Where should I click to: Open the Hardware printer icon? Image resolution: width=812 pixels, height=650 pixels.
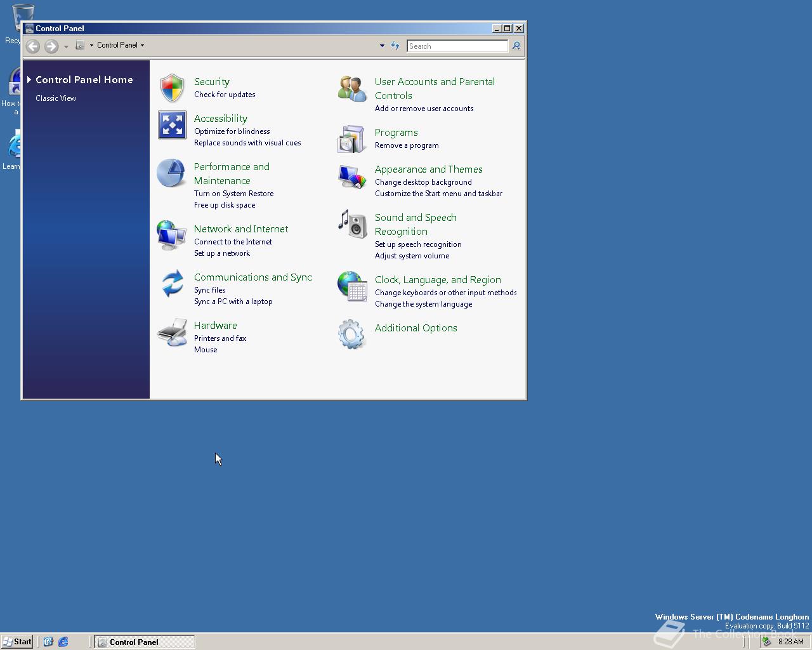pyautogui.click(x=172, y=333)
